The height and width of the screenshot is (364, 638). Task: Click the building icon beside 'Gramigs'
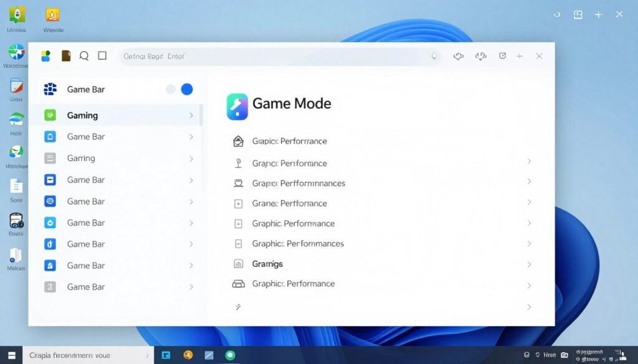tap(239, 264)
